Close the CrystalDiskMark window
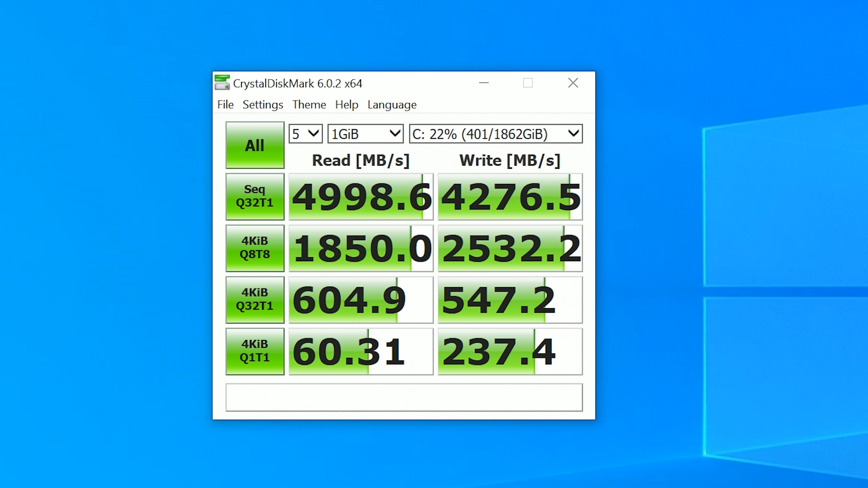 click(573, 83)
